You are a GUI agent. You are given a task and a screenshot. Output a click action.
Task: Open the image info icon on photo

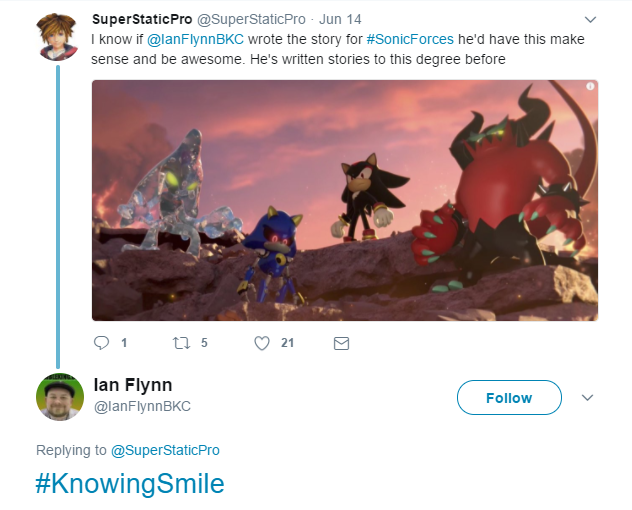click(x=590, y=86)
